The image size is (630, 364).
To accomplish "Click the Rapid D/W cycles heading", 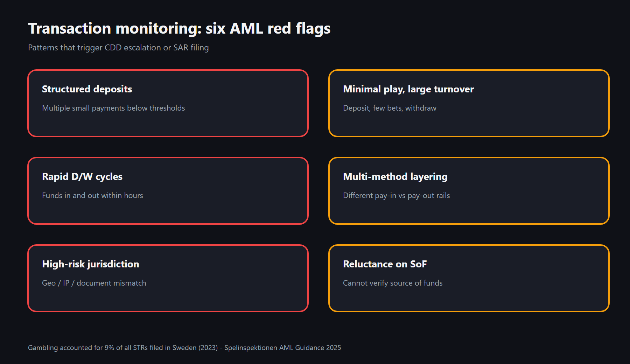I will click(82, 177).
